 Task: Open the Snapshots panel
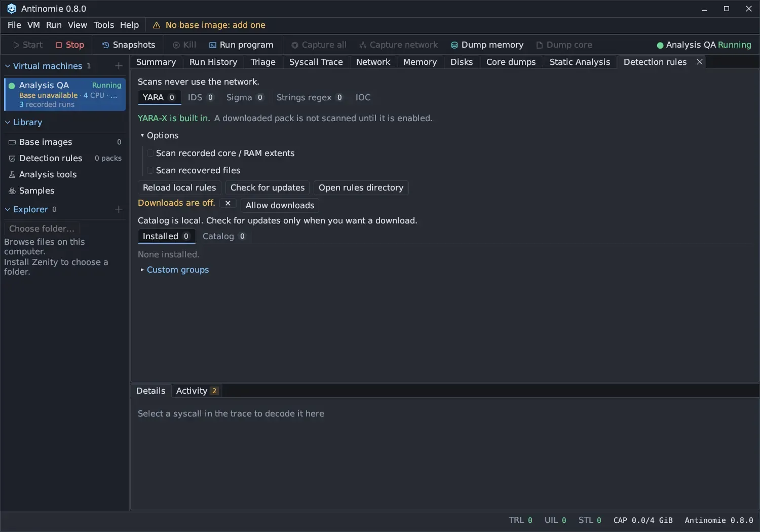[129, 45]
